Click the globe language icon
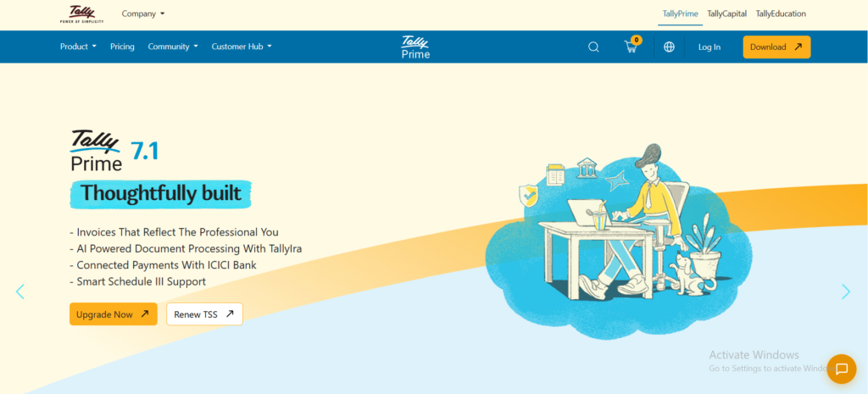868x394 pixels. click(x=670, y=47)
